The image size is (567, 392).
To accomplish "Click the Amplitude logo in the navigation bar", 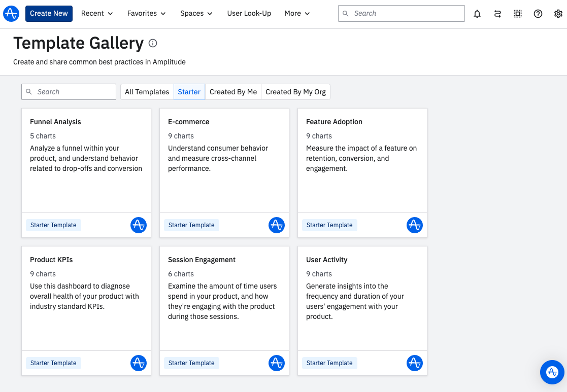I will click(x=11, y=14).
